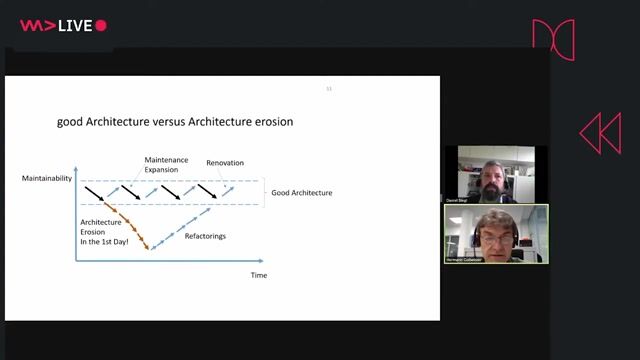Click the 'Refactorings' label
The width and height of the screenshot is (640, 360).
pos(205,236)
